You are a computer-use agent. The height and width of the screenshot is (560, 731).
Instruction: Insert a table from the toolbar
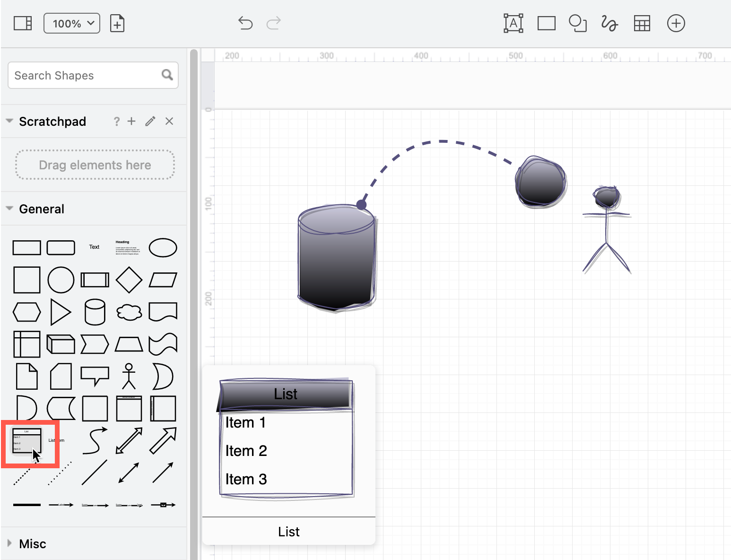click(642, 23)
